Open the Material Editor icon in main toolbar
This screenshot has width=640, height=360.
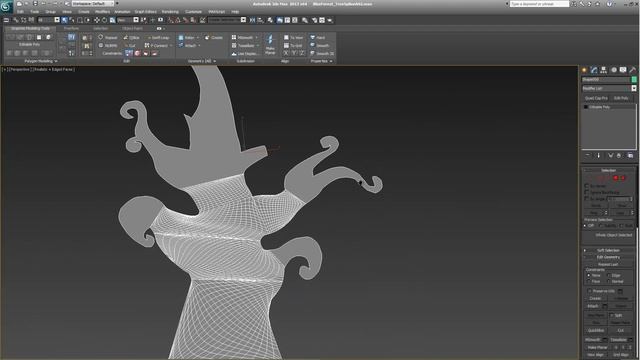point(305,20)
